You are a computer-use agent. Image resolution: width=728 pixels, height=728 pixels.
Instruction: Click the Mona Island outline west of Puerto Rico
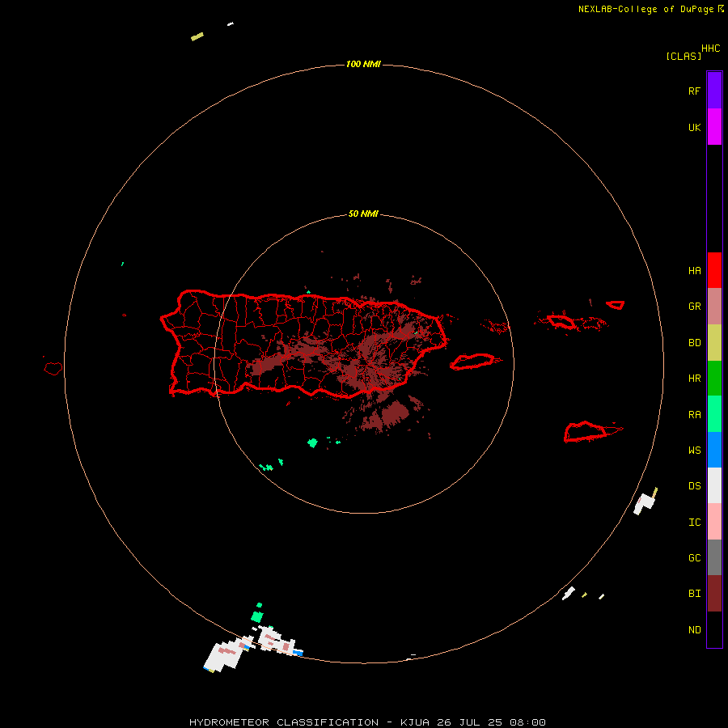point(53,368)
